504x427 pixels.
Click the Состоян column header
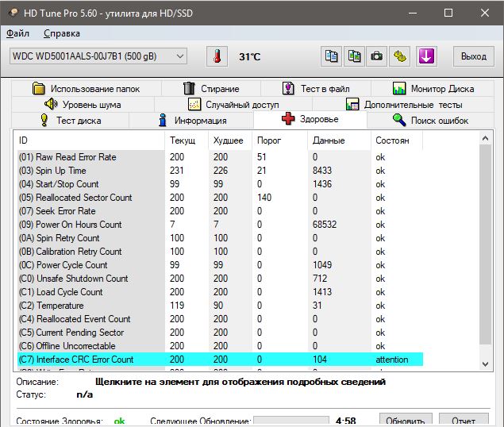(x=397, y=140)
